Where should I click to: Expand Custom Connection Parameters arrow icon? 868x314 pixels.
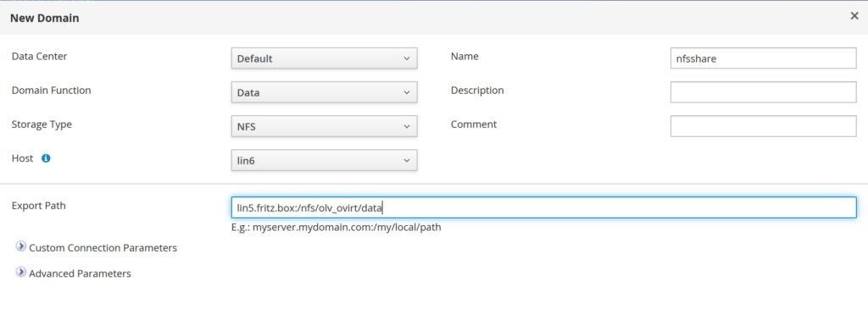(21, 246)
